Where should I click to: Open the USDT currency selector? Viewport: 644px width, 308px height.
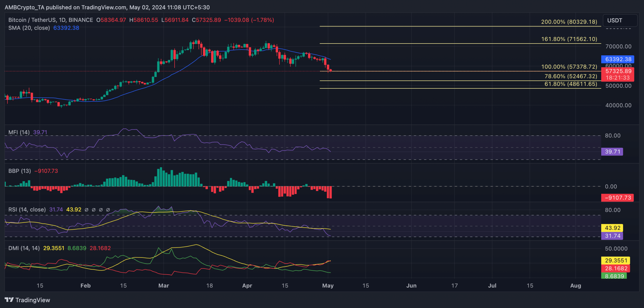620,20
